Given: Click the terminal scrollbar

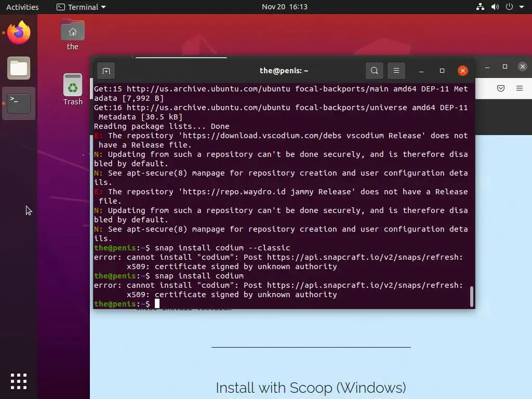Looking at the screenshot, I should point(471,296).
